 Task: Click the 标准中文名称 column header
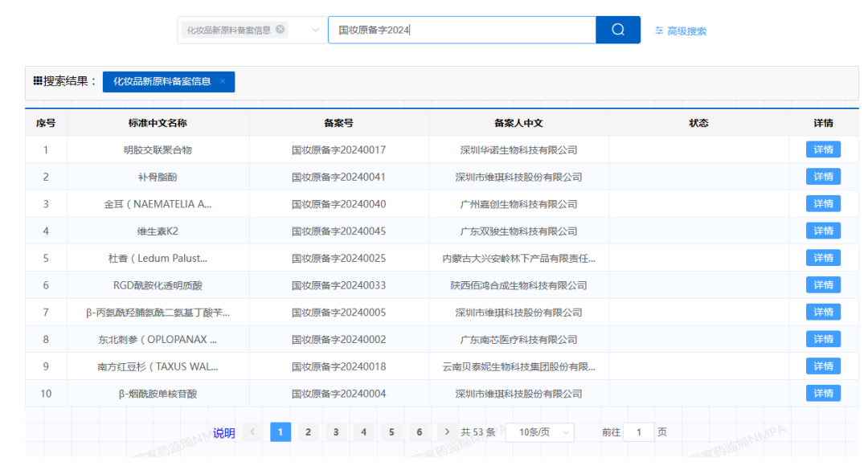(x=158, y=123)
